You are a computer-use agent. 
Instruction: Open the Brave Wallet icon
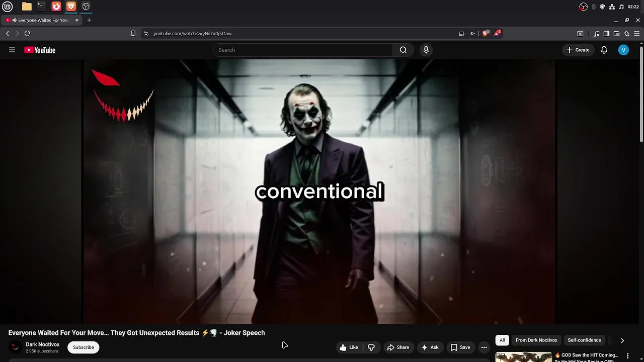coord(616,34)
